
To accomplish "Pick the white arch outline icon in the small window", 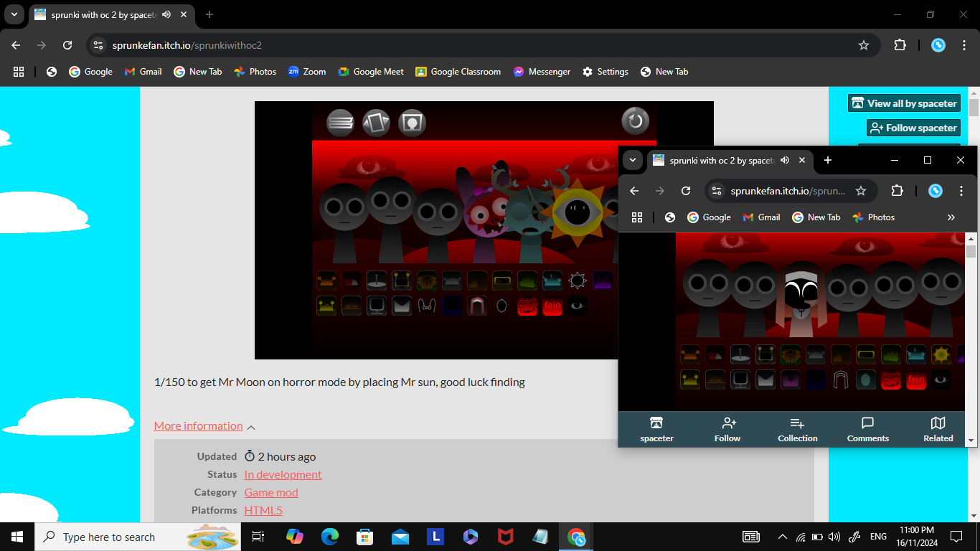I will tap(841, 380).
